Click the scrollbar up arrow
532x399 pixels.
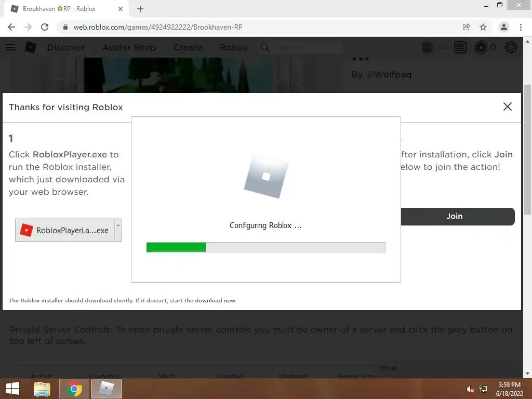527,42
